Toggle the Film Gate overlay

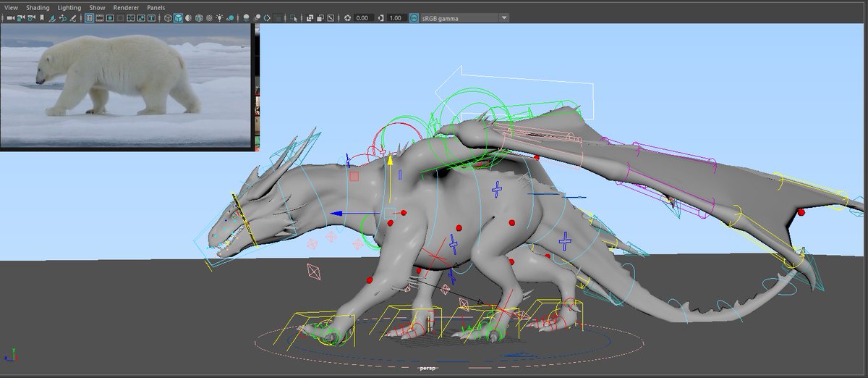[99, 17]
